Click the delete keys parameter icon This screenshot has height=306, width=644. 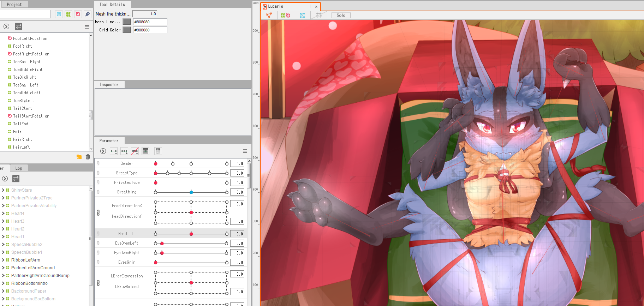(135, 151)
